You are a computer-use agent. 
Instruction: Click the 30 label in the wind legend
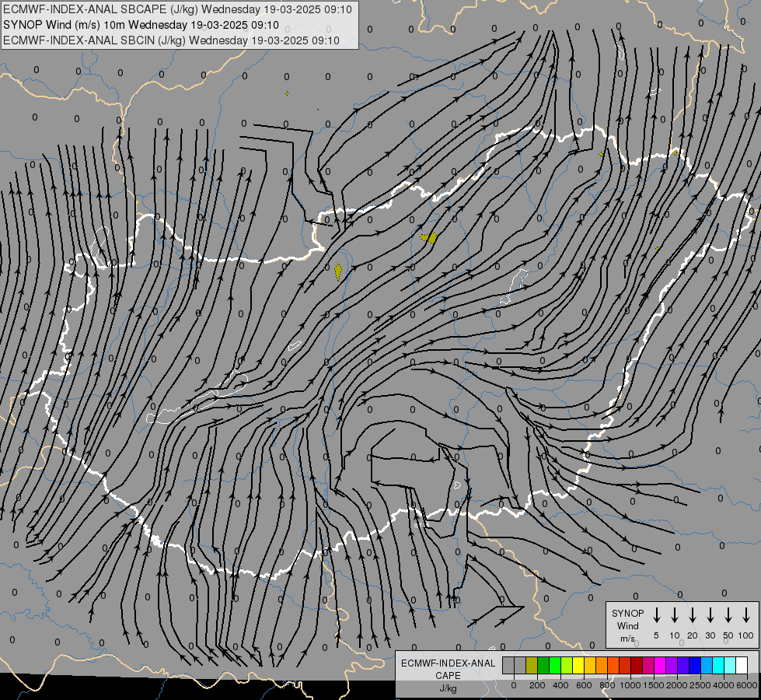point(710,635)
